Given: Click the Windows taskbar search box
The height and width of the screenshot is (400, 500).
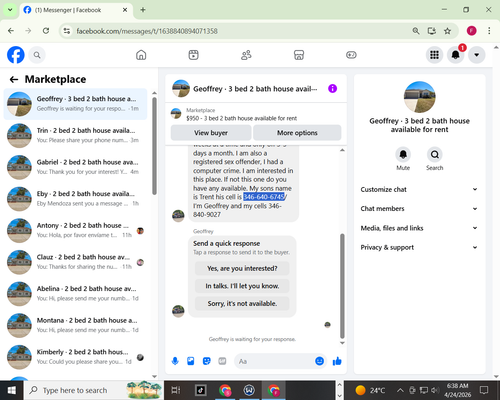Looking at the screenshot, I should coord(93,390).
